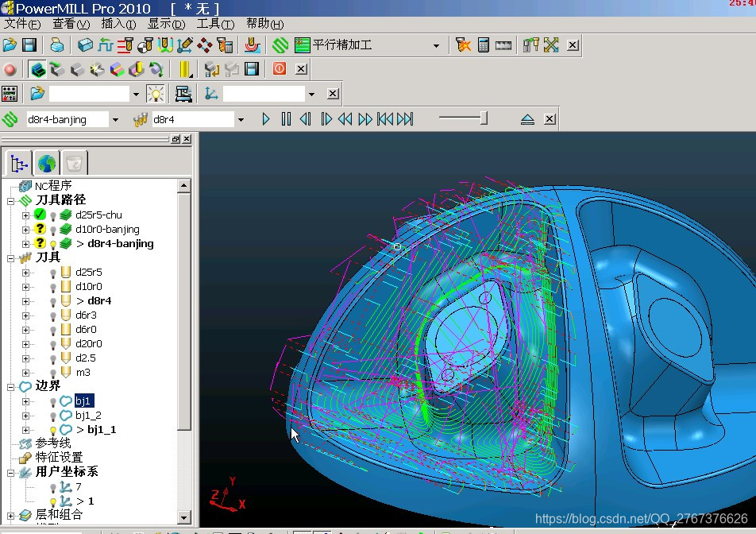Viewport: 756px width, 534px height.
Task: Click the toolpath collision verification spark icon
Action: point(463,45)
